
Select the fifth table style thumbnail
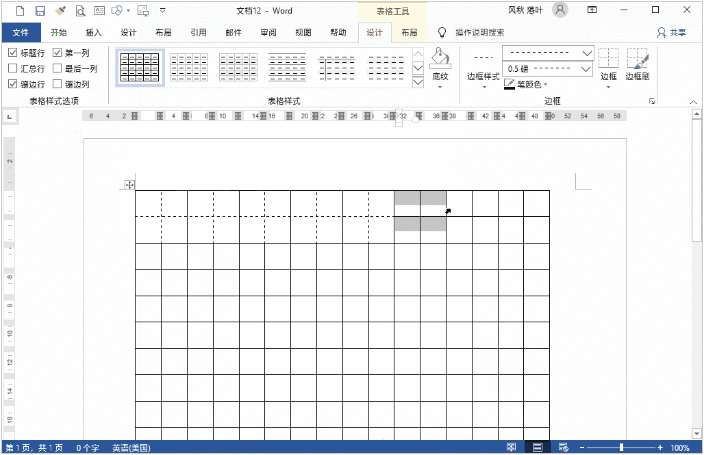pyautogui.click(x=337, y=67)
